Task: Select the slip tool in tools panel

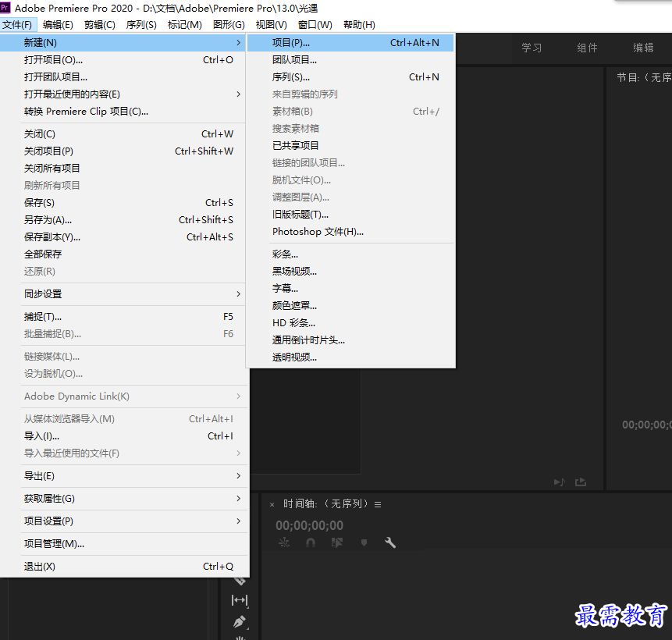Action: click(x=240, y=600)
